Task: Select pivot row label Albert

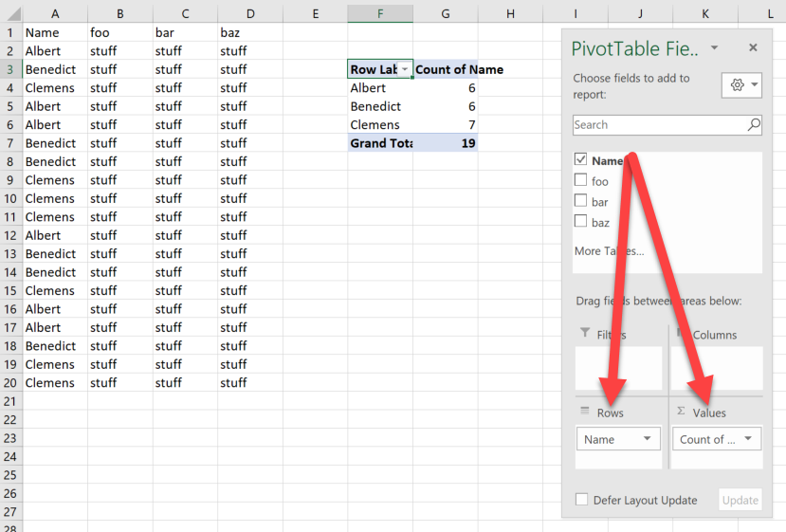Action: tap(380, 88)
